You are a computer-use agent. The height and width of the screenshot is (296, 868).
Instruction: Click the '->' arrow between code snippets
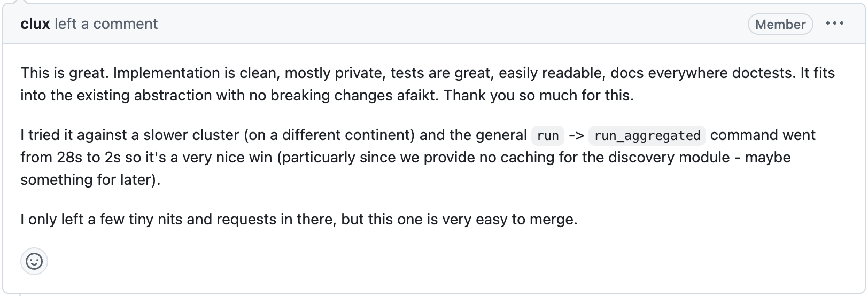pyautogui.click(x=576, y=135)
